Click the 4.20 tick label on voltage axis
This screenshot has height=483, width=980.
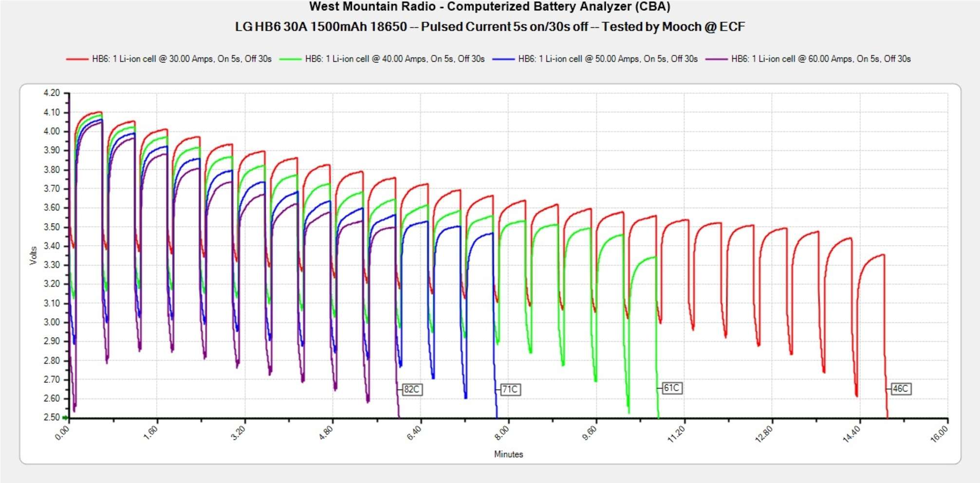pos(52,93)
